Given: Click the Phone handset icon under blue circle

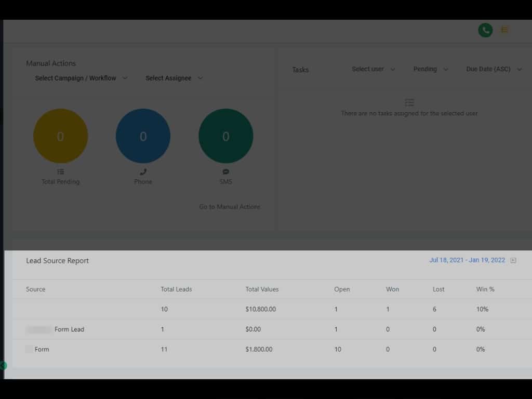Looking at the screenshot, I should coord(143,171).
